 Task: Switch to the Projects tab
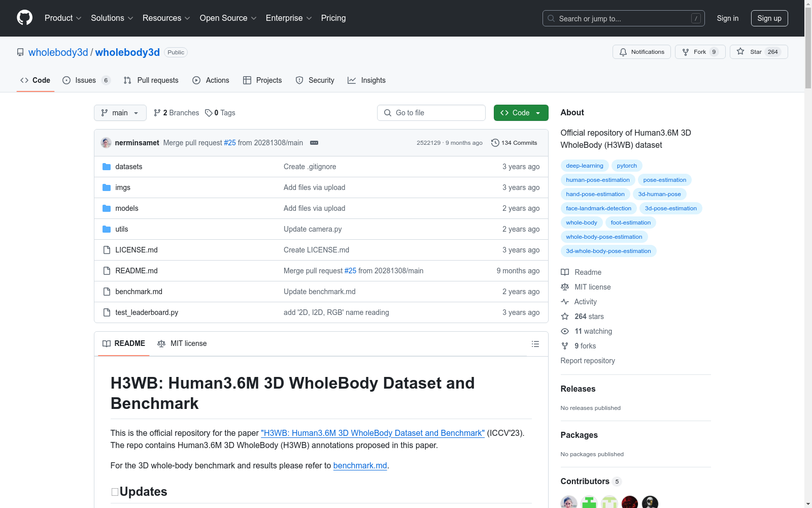click(x=262, y=80)
